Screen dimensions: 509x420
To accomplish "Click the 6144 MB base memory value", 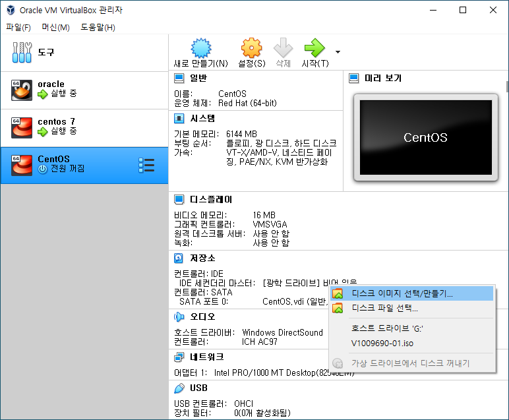I will click(241, 134).
